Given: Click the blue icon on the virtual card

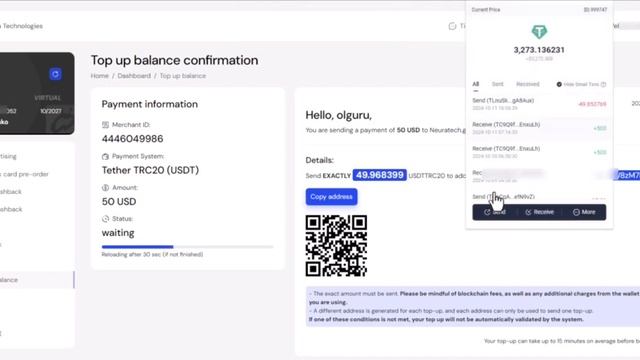Looking at the screenshot, I should click(56, 74).
